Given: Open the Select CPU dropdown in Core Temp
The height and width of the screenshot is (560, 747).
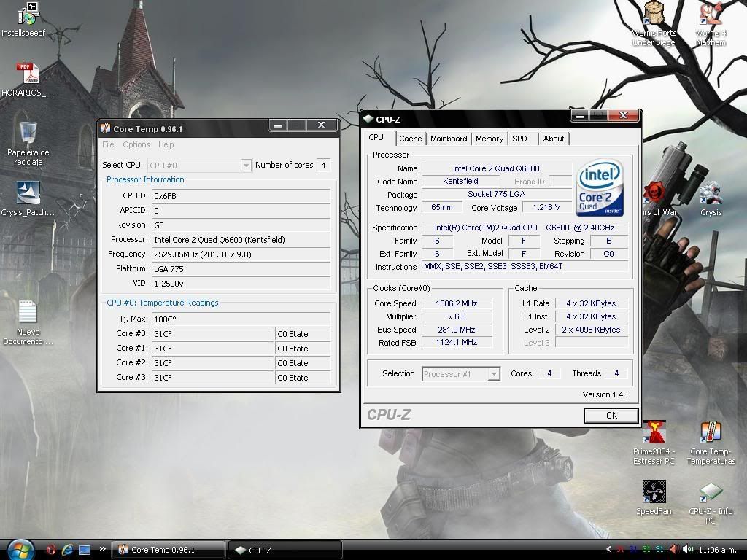Looking at the screenshot, I should [199, 166].
